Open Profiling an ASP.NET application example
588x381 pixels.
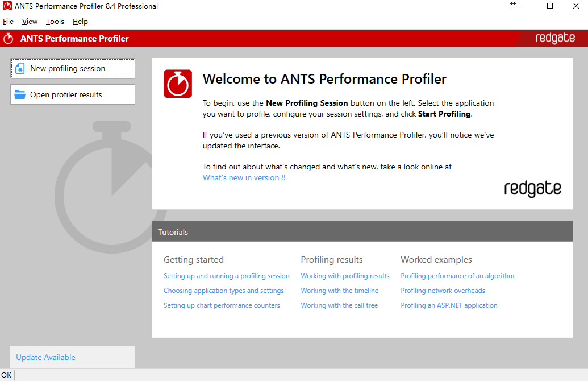(x=449, y=305)
